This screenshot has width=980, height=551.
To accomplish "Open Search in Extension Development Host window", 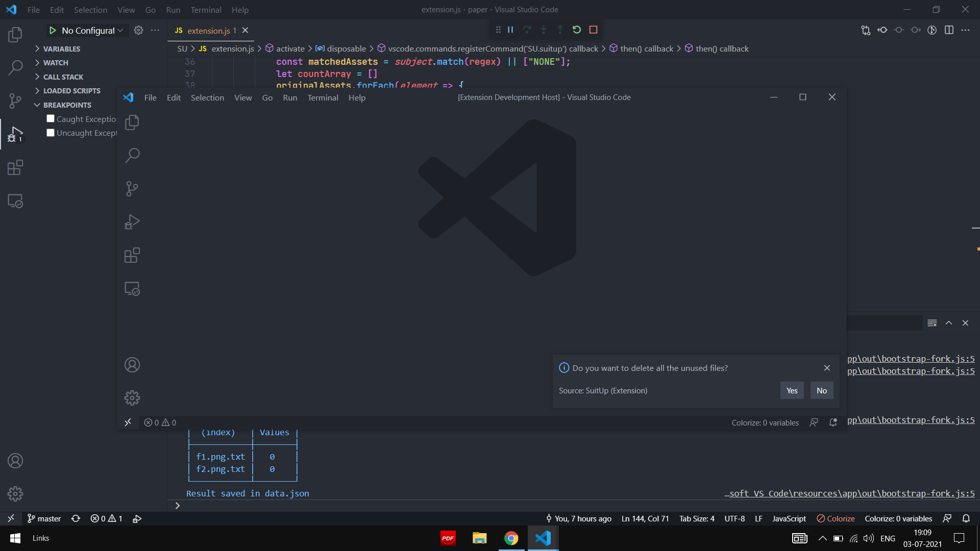I will pyautogui.click(x=132, y=155).
